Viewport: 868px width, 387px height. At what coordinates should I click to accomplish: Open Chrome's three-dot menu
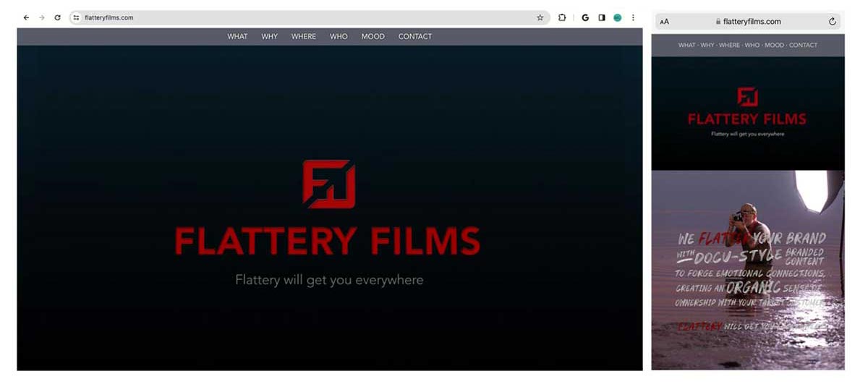(633, 17)
